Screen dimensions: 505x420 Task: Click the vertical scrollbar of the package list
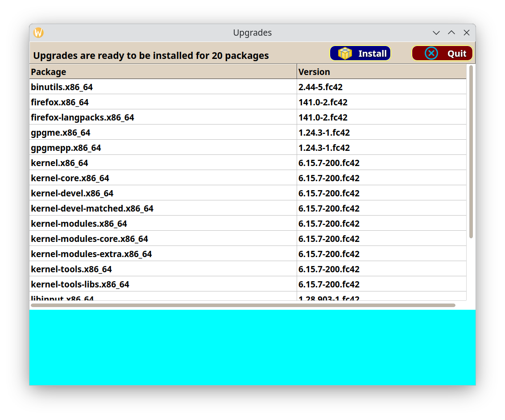471,151
